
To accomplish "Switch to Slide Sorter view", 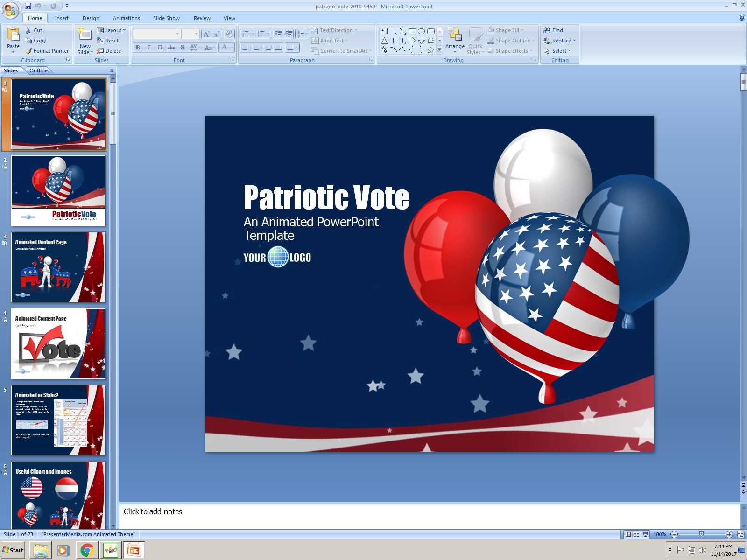I will [636, 534].
